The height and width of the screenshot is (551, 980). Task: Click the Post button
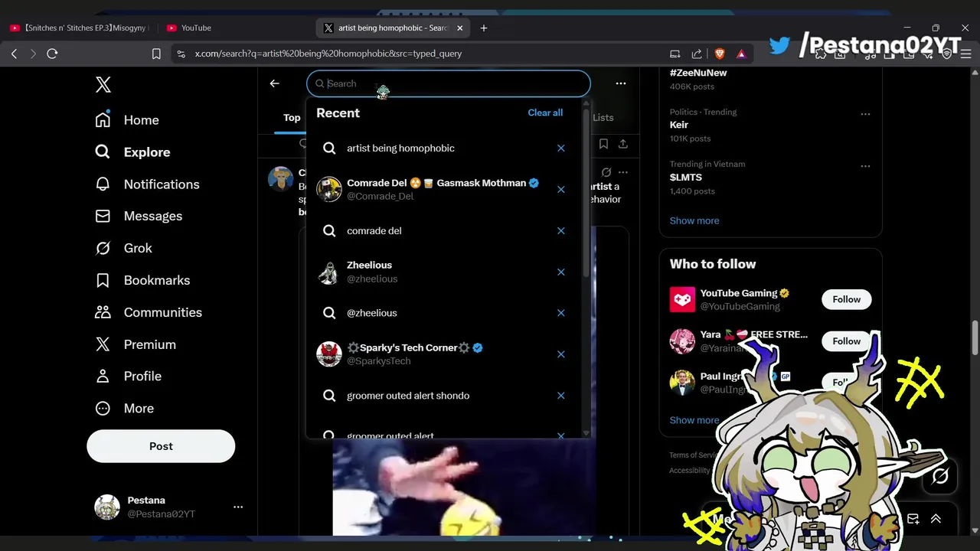click(x=161, y=446)
